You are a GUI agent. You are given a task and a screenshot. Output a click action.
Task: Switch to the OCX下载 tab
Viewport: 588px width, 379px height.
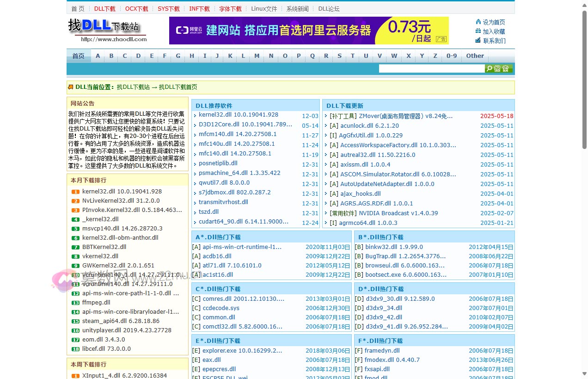(136, 8)
